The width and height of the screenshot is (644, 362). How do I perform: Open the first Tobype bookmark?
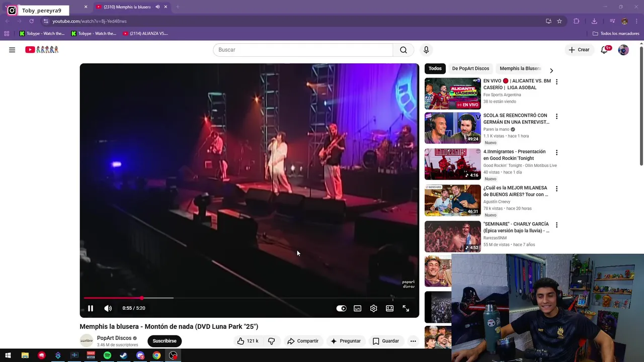pos(42,34)
